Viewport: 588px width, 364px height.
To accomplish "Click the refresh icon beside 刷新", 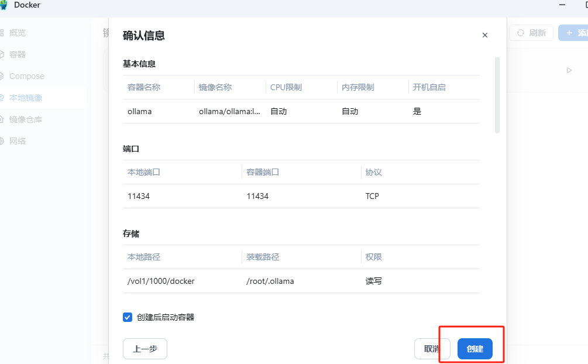I will pyautogui.click(x=520, y=33).
